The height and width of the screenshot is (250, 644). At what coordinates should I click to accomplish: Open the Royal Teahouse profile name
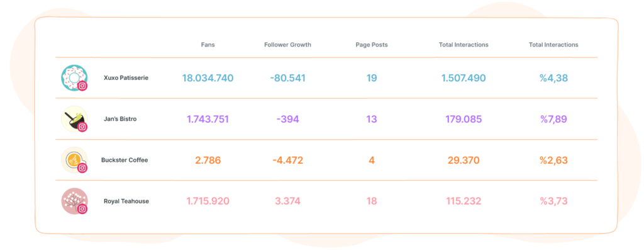tap(126, 201)
